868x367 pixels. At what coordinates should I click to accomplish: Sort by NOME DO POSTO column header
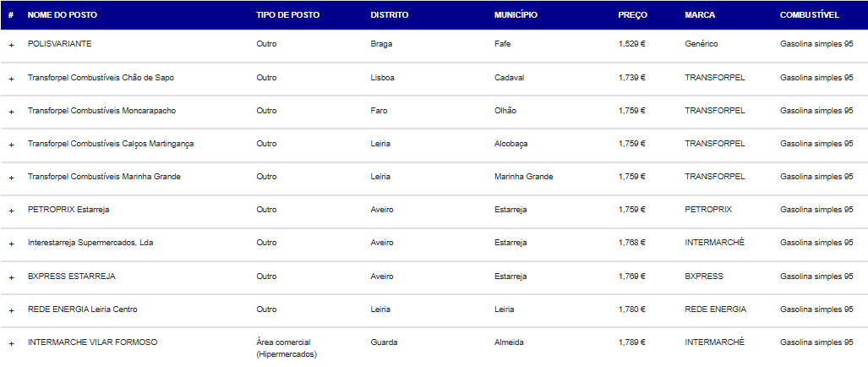tap(62, 15)
